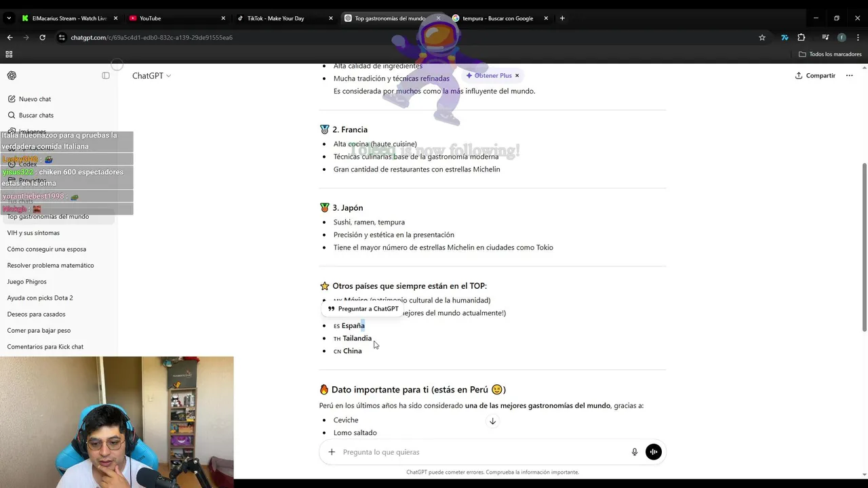Viewport: 868px width, 488px height.
Task: Open the Chrome three-dot menu
Action: coord(858,37)
